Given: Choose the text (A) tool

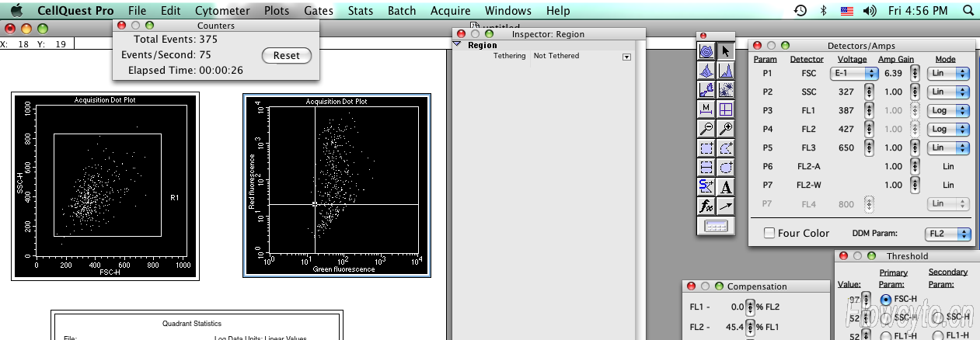Looking at the screenshot, I should (726, 187).
